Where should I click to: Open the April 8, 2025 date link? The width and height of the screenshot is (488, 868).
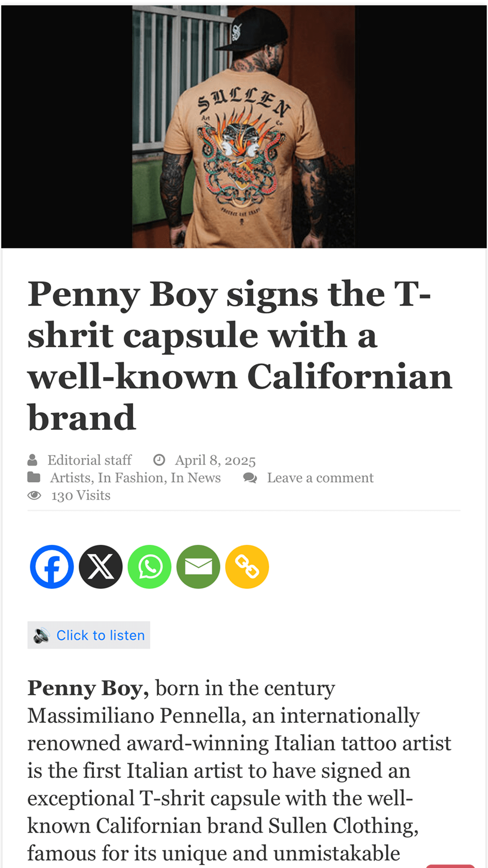tap(215, 460)
